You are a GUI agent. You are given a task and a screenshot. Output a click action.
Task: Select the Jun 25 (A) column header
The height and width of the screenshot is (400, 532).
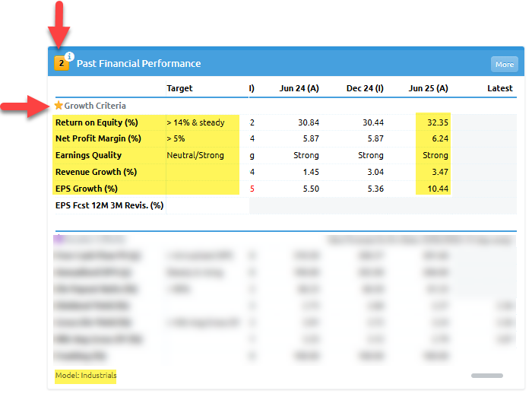click(x=429, y=88)
